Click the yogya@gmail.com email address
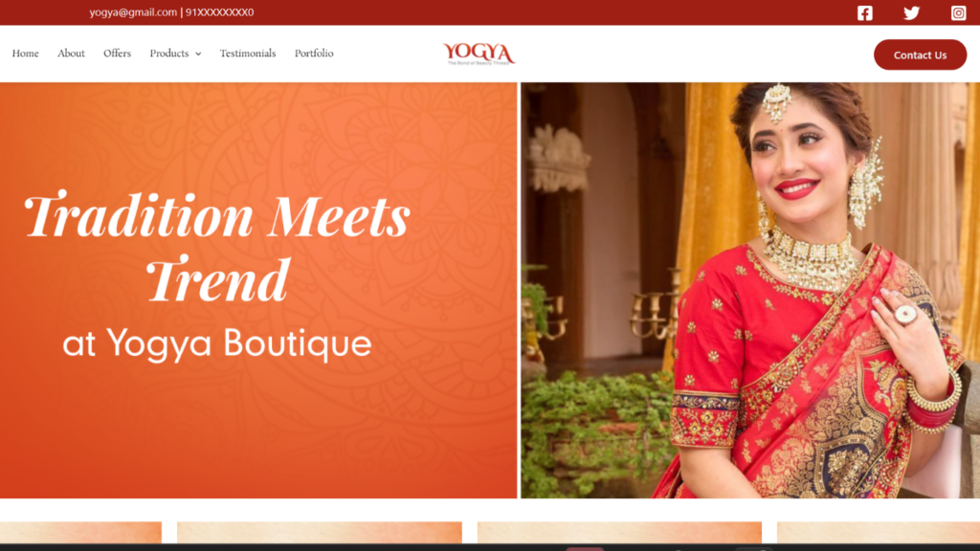Screen dimensions: 980x551 (133, 12)
